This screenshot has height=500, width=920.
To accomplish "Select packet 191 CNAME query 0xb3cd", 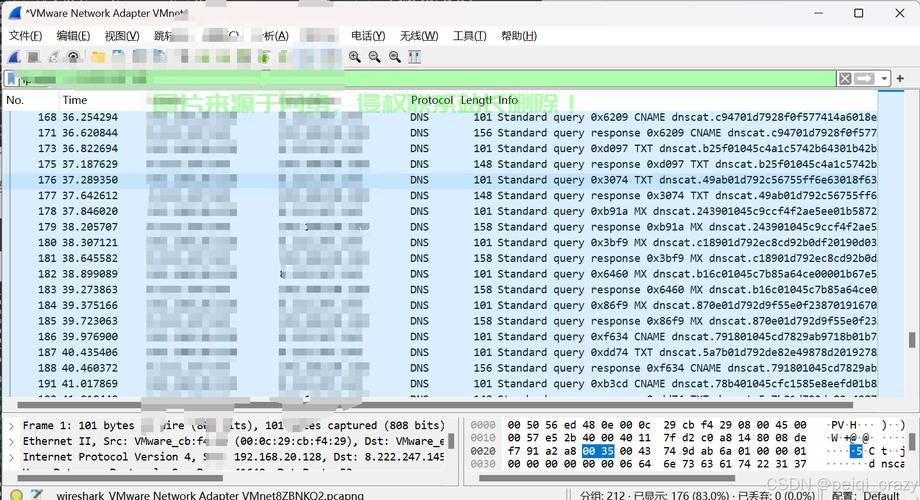I will (x=440, y=384).
